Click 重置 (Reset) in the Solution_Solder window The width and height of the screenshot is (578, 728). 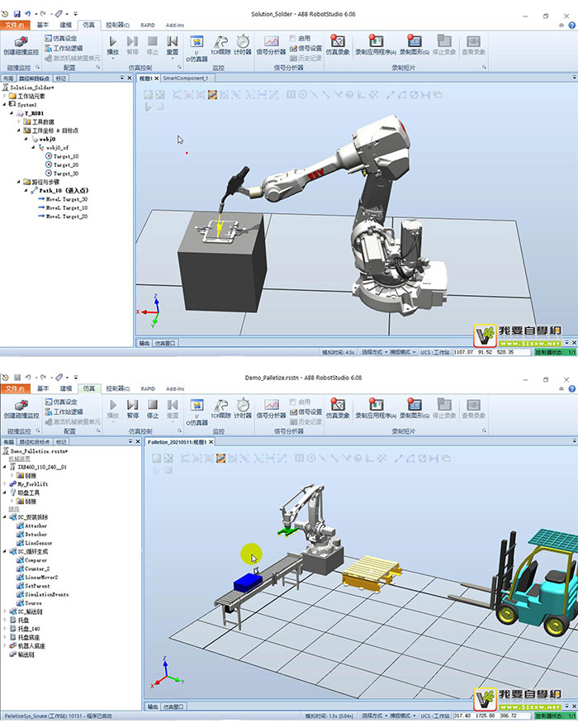tap(172, 45)
